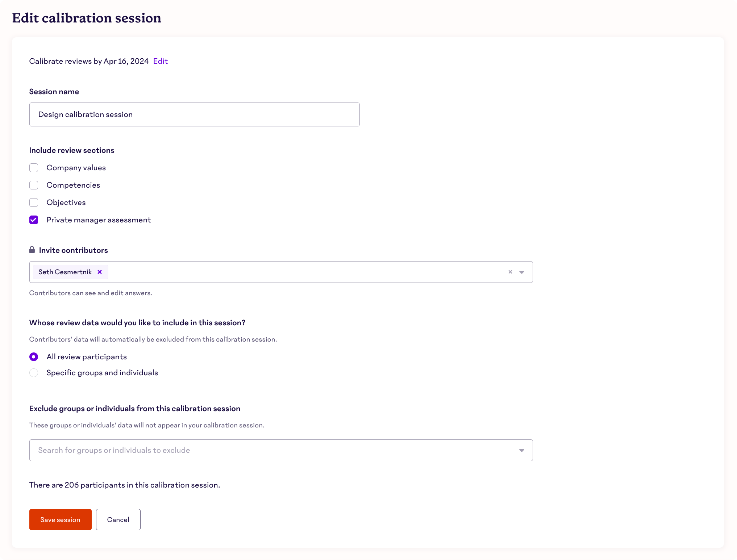The width and height of the screenshot is (737, 560).
Task: Enable the Competencies checkbox
Action: coord(34,185)
